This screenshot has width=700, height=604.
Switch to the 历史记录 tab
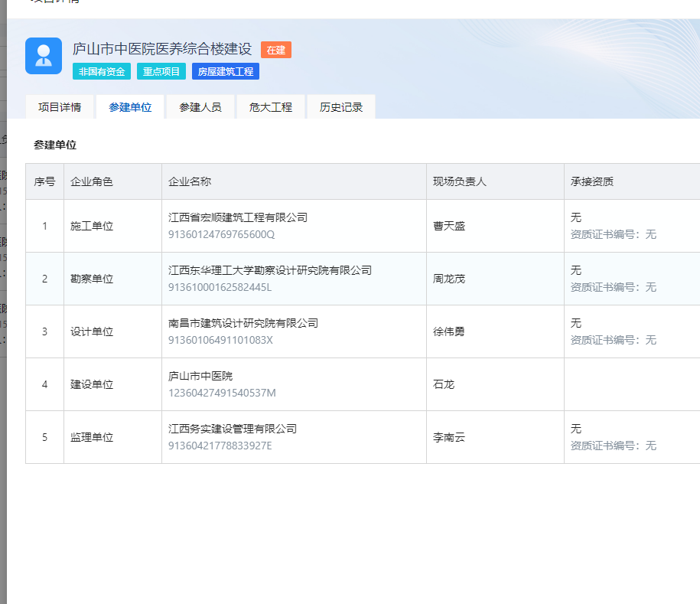341,107
